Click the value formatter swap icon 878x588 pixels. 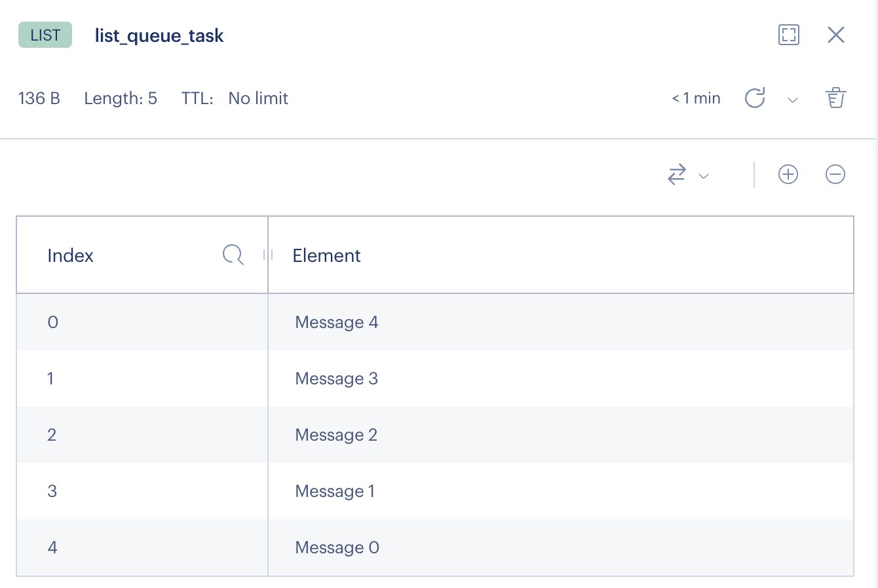pos(677,175)
